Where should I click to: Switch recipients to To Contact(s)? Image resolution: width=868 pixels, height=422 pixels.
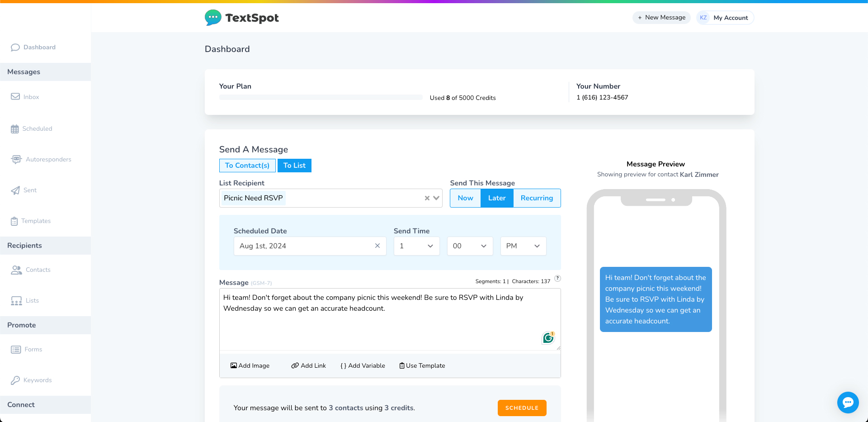click(x=247, y=165)
